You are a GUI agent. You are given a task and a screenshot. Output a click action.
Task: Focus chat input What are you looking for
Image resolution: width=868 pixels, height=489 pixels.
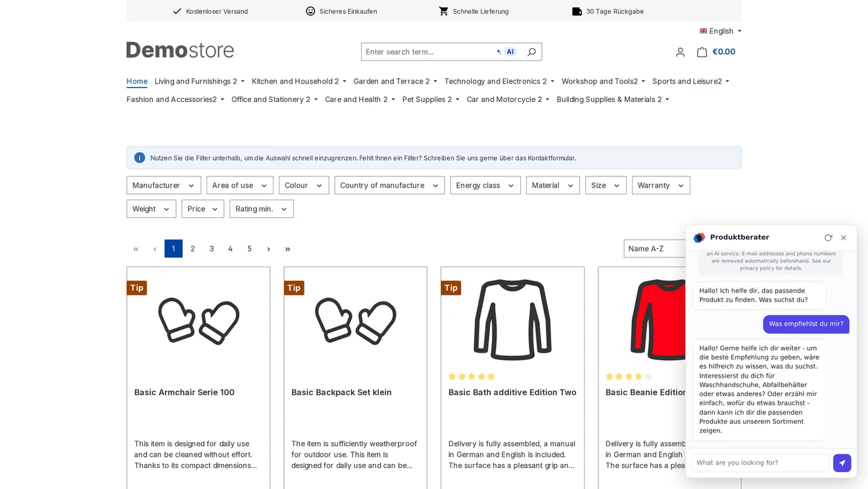[x=760, y=463]
